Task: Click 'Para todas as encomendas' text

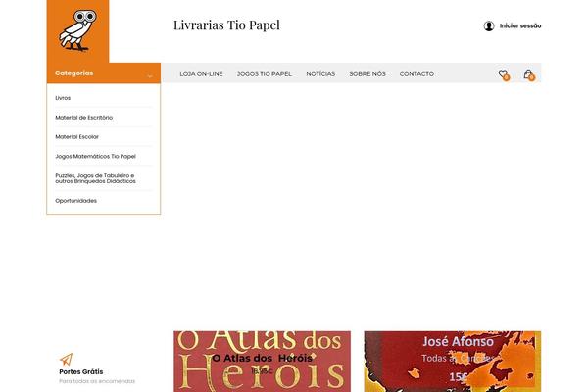Action: tap(97, 381)
